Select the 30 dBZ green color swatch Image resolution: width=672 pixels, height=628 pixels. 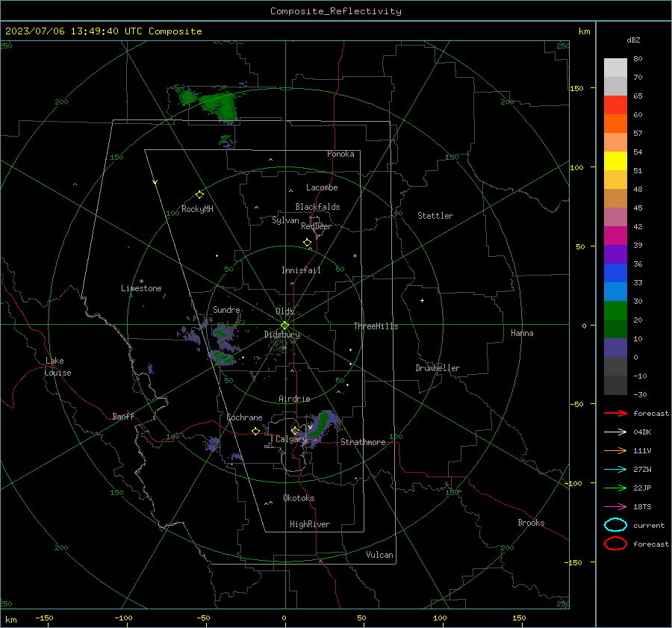pos(615,311)
